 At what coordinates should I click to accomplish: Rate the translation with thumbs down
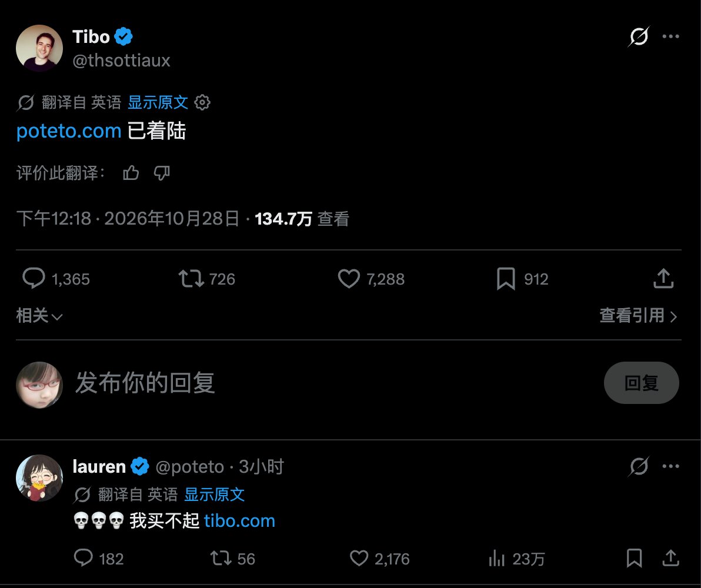[162, 173]
